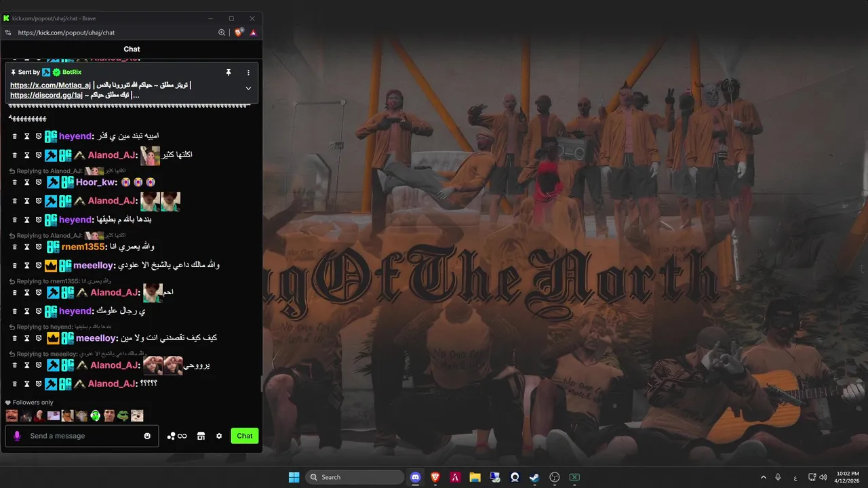
Task: Open Xbox Game Bar green taskbar icon
Action: (574, 477)
